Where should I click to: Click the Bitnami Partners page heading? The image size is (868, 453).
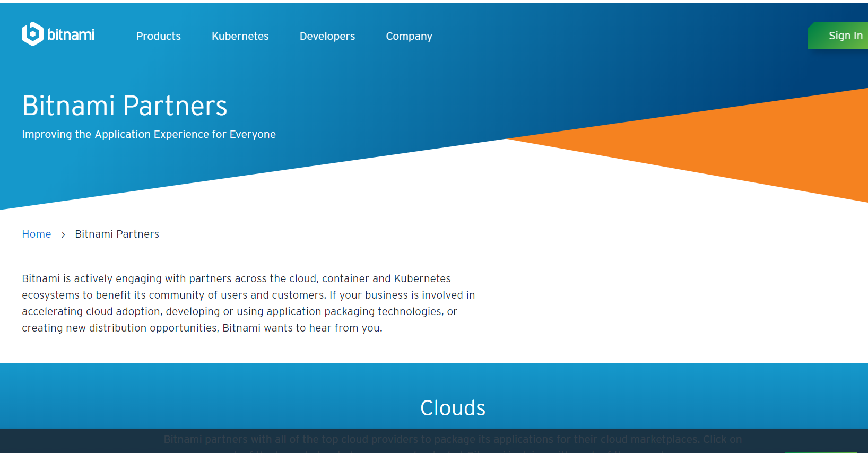125,106
